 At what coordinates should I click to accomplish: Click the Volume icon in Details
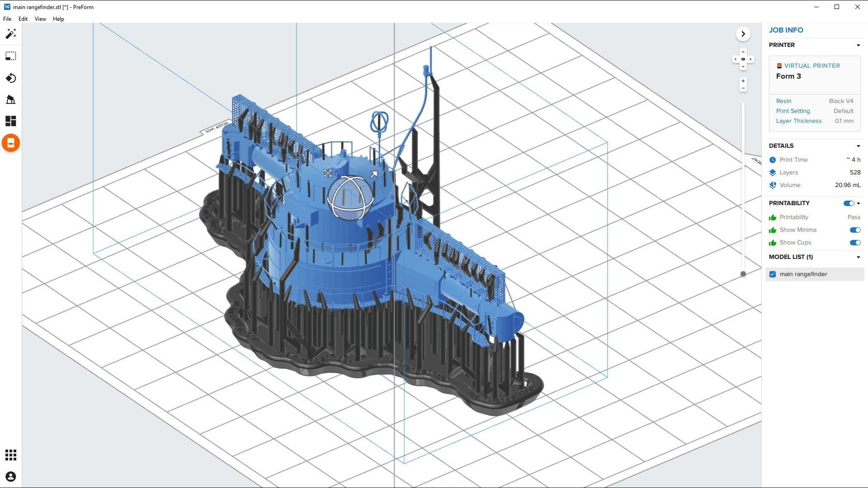[773, 185]
